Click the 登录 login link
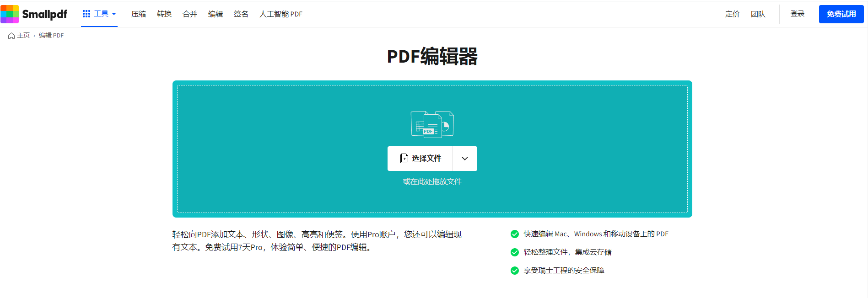This screenshot has height=298, width=868. [x=798, y=14]
